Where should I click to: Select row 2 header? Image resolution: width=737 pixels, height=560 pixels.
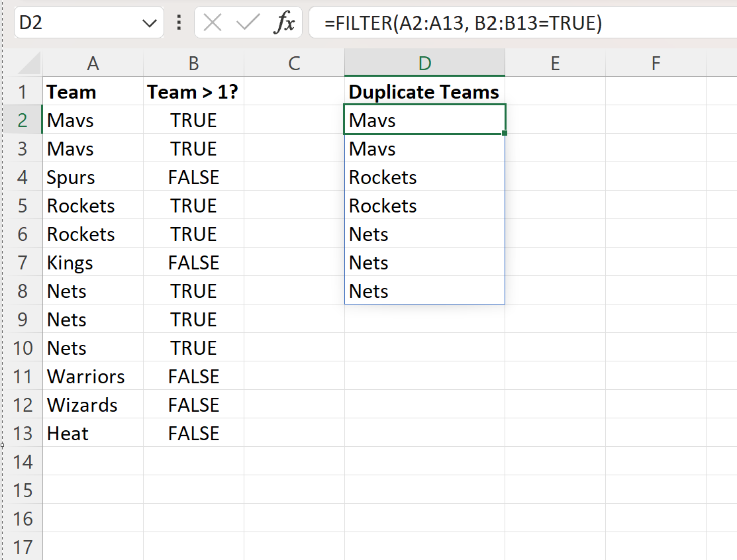pos(23,120)
